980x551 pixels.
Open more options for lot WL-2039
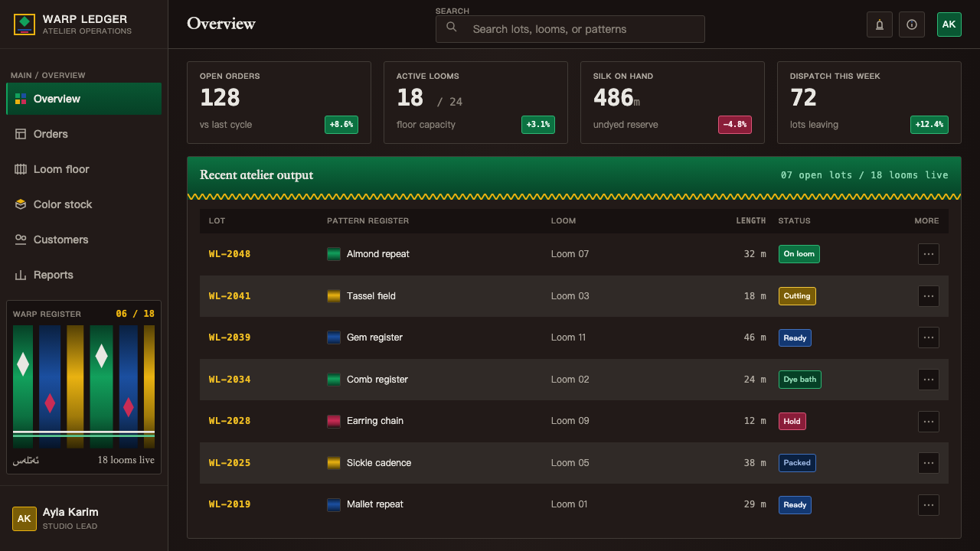tap(929, 337)
